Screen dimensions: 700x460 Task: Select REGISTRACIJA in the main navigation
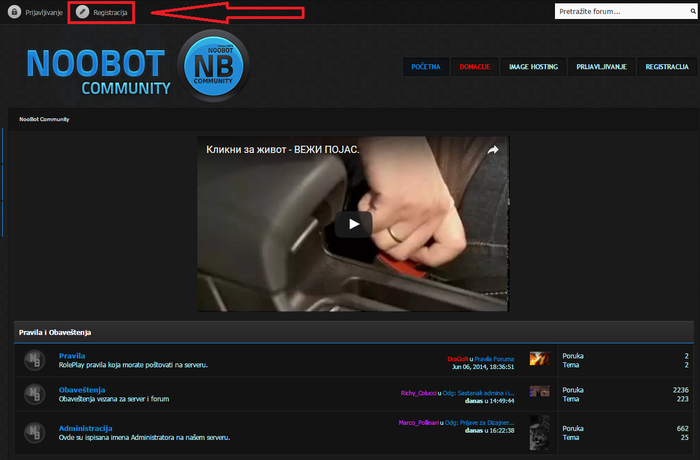click(x=666, y=66)
